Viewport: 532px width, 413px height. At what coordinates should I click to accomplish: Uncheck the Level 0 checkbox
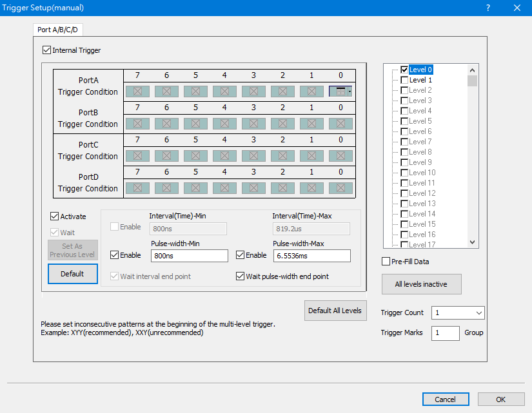click(x=404, y=70)
